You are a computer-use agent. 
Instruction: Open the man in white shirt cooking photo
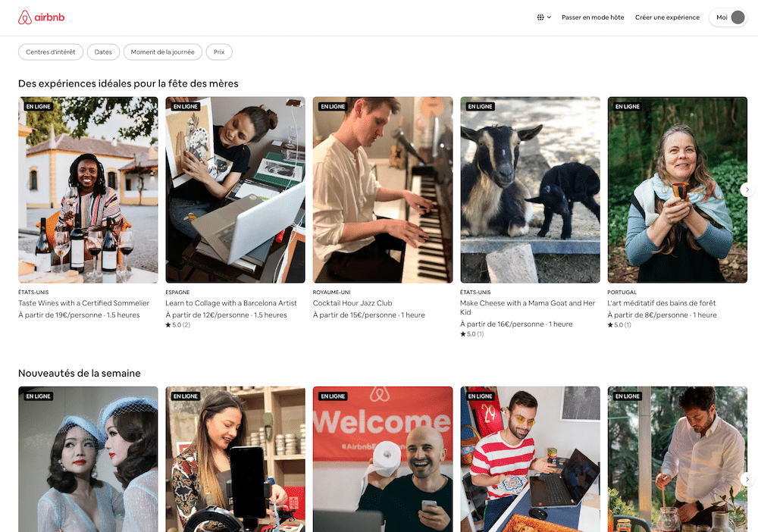coord(677,459)
